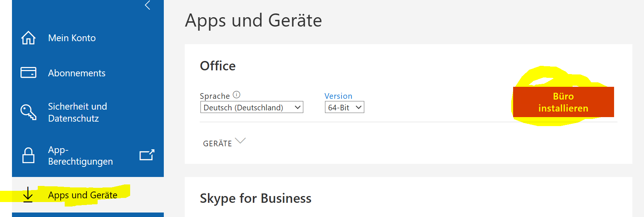644x217 pixels.
Task: Open App-Berechtigungen from the sidebar
Action: [x=80, y=155]
